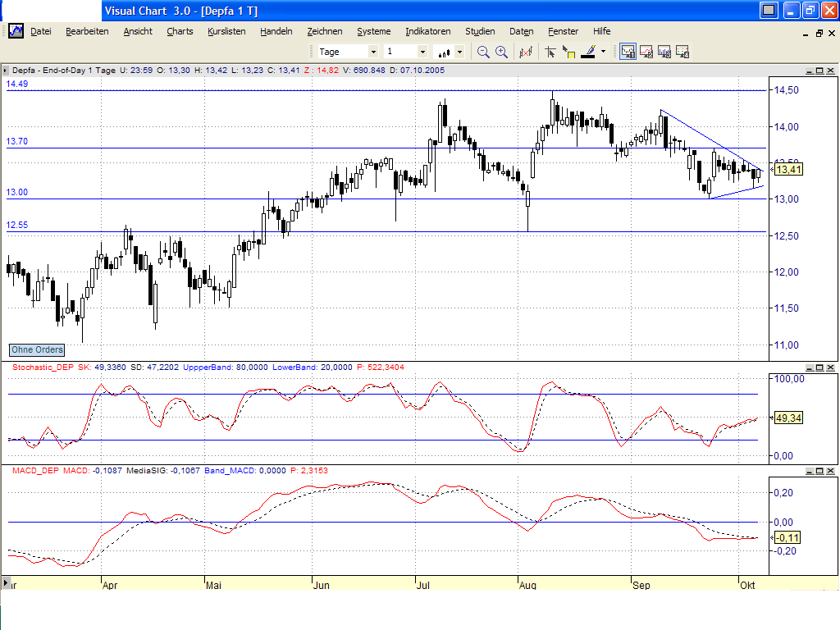Screen dimensions: 840x630
Task: Open the line color and style dropdown arrow
Action: (603, 52)
